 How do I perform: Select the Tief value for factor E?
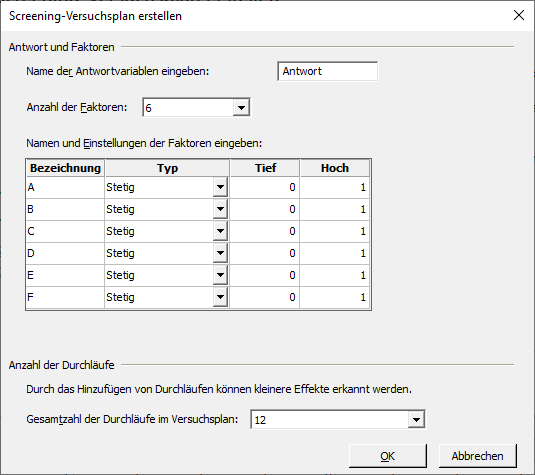click(265, 275)
